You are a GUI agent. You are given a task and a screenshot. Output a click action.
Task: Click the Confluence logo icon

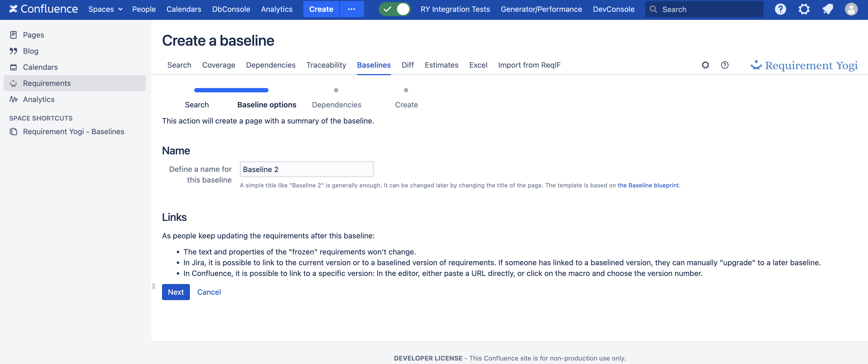pyautogui.click(x=13, y=9)
